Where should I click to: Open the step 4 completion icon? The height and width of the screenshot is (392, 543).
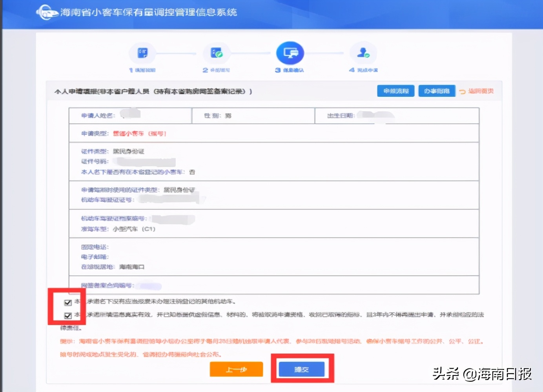coord(364,53)
